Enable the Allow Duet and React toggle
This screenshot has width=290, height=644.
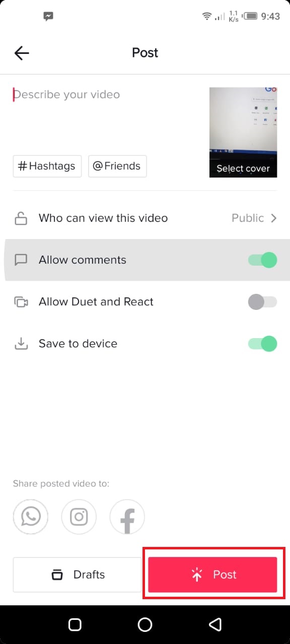tap(262, 302)
